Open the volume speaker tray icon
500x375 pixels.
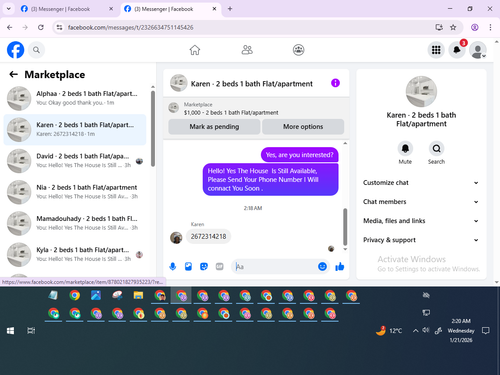tap(426, 331)
